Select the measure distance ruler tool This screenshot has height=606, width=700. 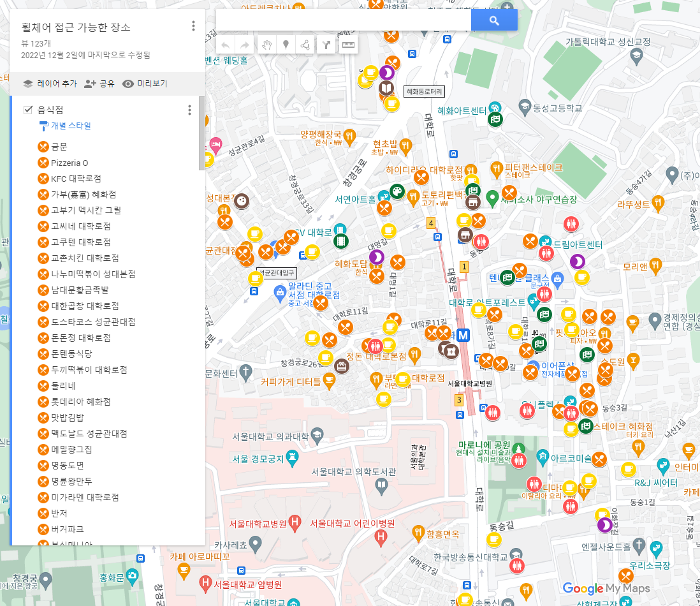pos(348,45)
